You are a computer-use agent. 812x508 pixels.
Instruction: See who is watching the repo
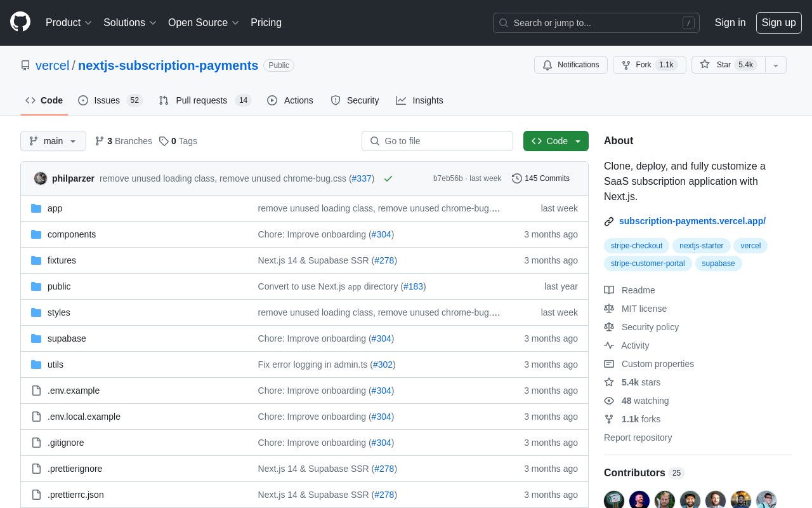point(645,401)
